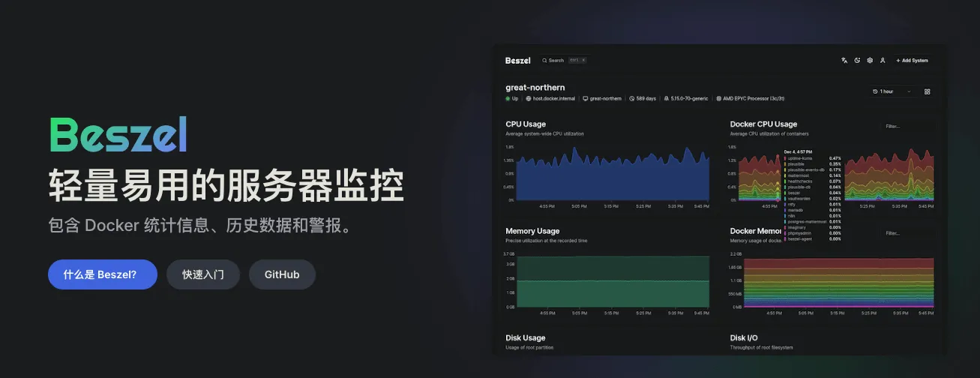Click the great-northern system heading
Screen dimensions: 980x378
[x=535, y=88]
